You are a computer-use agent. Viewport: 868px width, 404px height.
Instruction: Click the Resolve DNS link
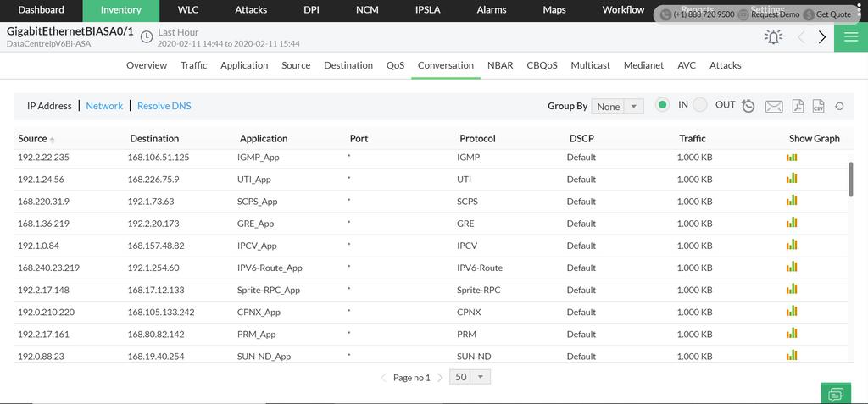click(164, 106)
